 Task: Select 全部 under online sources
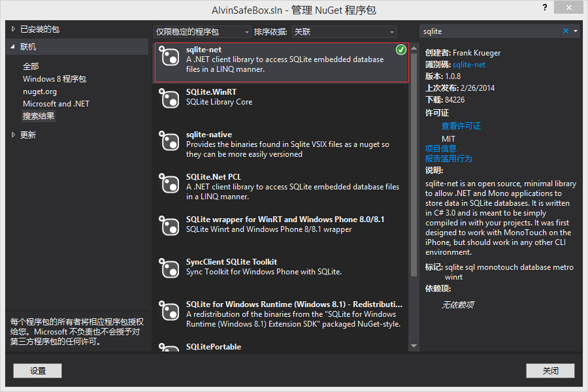(x=31, y=67)
